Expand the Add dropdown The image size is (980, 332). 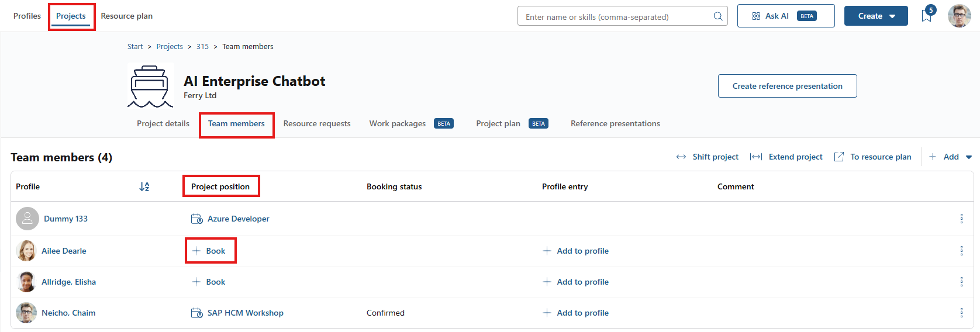(x=950, y=157)
